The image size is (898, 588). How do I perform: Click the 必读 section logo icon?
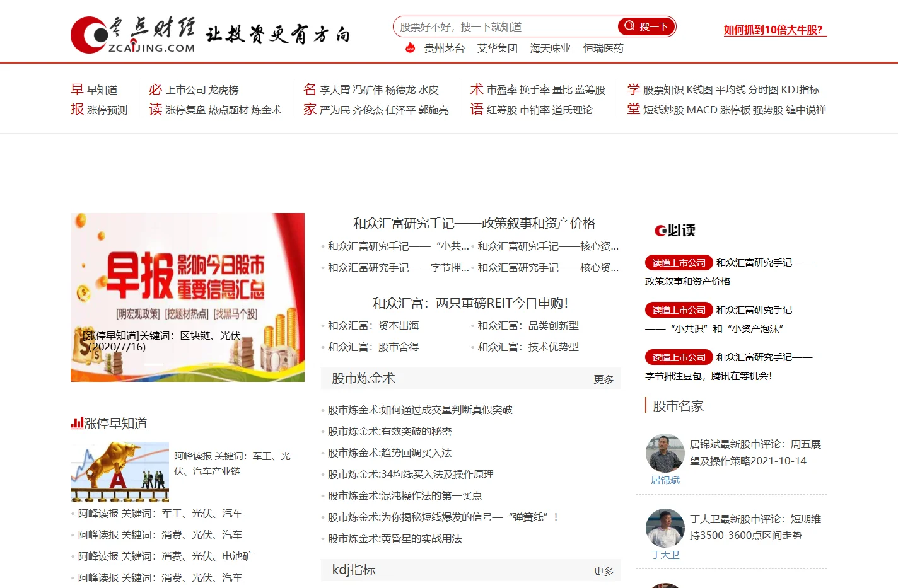click(x=675, y=230)
